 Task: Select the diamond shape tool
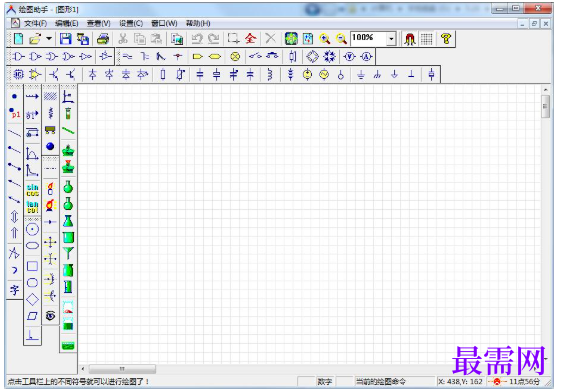[32, 299]
